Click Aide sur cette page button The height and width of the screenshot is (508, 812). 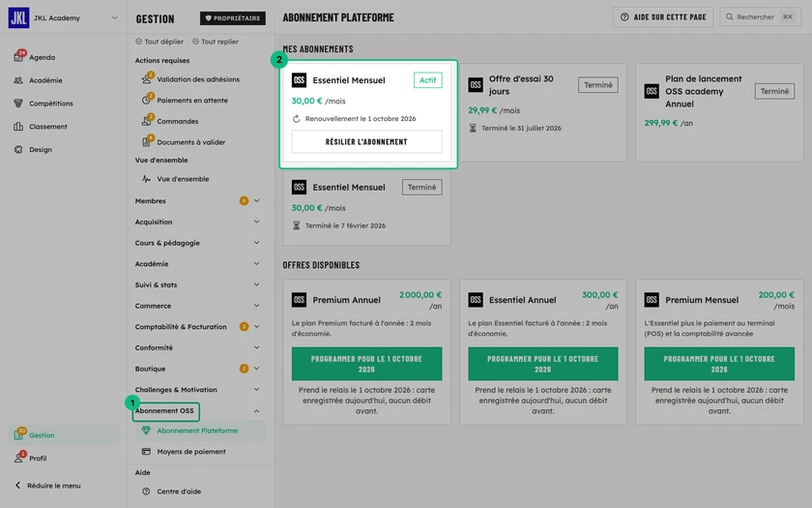[663, 17]
